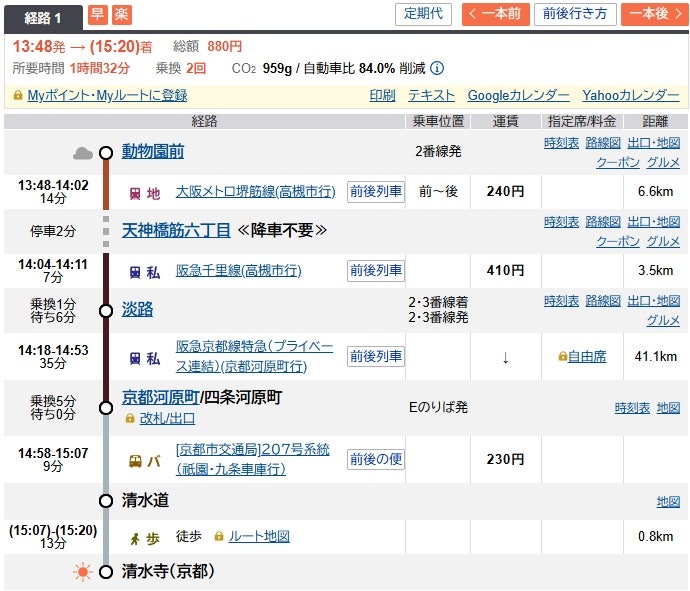690x591 pixels.
Task: Click the cloudy weather icon at 動物園前
Action: tap(83, 153)
